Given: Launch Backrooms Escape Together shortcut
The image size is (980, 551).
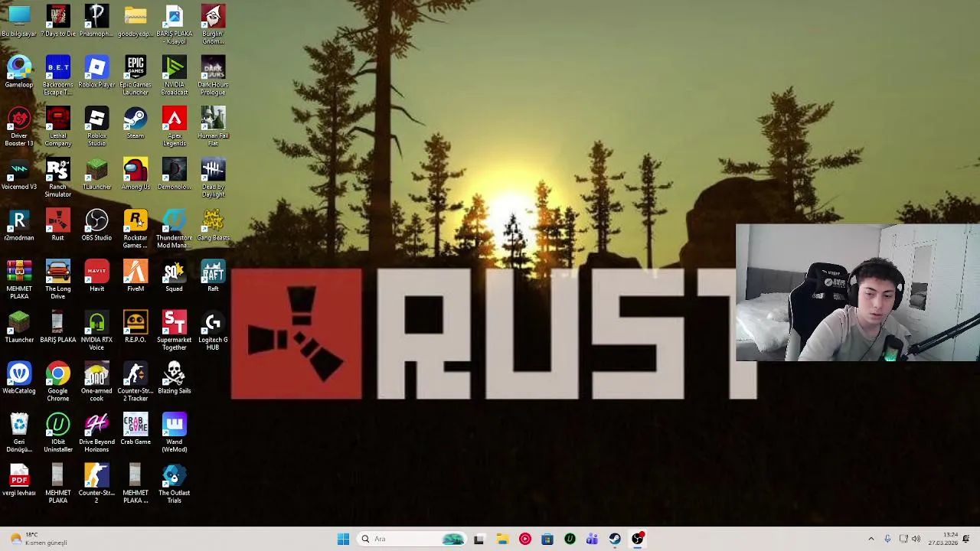Looking at the screenshot, I should click(58, 76).
